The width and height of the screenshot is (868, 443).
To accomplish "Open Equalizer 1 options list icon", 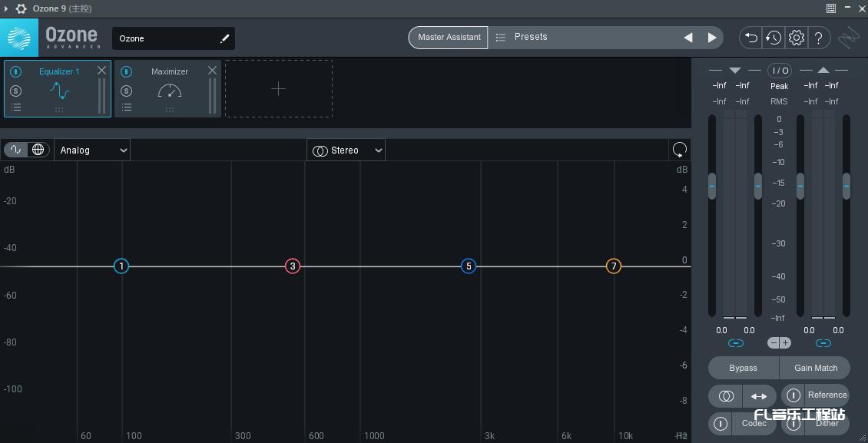I will coord(15,107).
